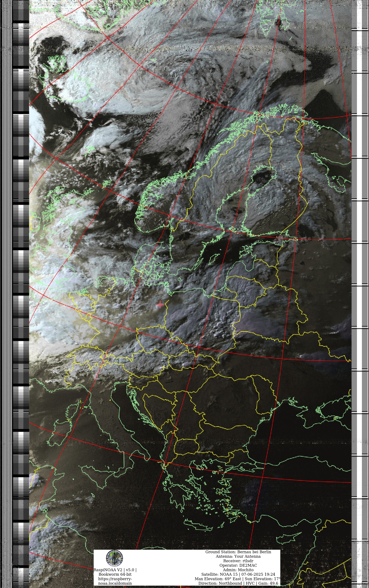Select the "Direction: Northbound" gain line
Image resolution: width=369 pixels, height=588 pixels.
(238, 583)
